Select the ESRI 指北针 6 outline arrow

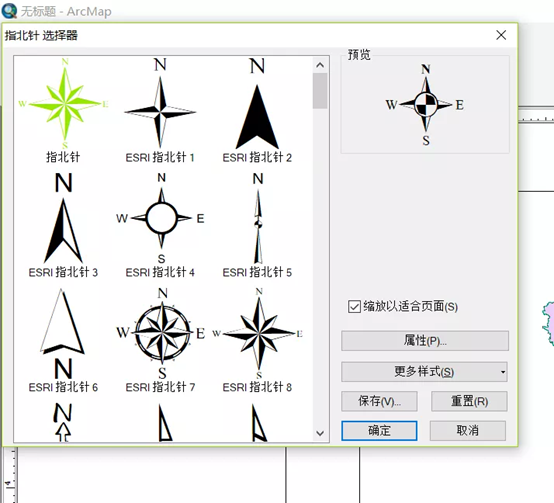coord(63,334)
